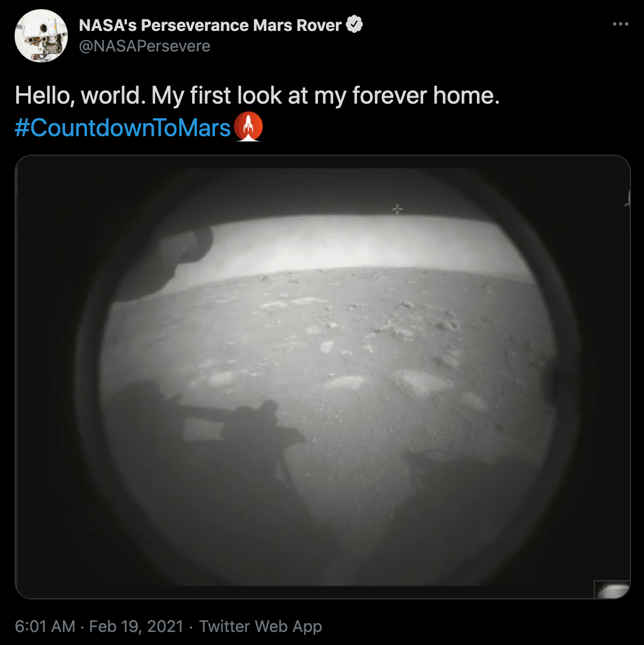Open the #CountdownToMars hashtag
This screenshot has width=644, height=645.
[123, 128]
